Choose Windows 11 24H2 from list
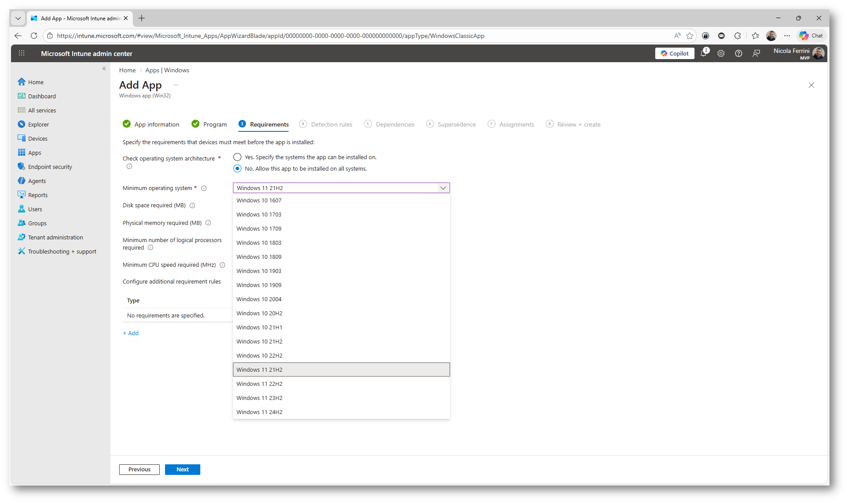This screenshot has height=504, width=848. tap(259, 412)
